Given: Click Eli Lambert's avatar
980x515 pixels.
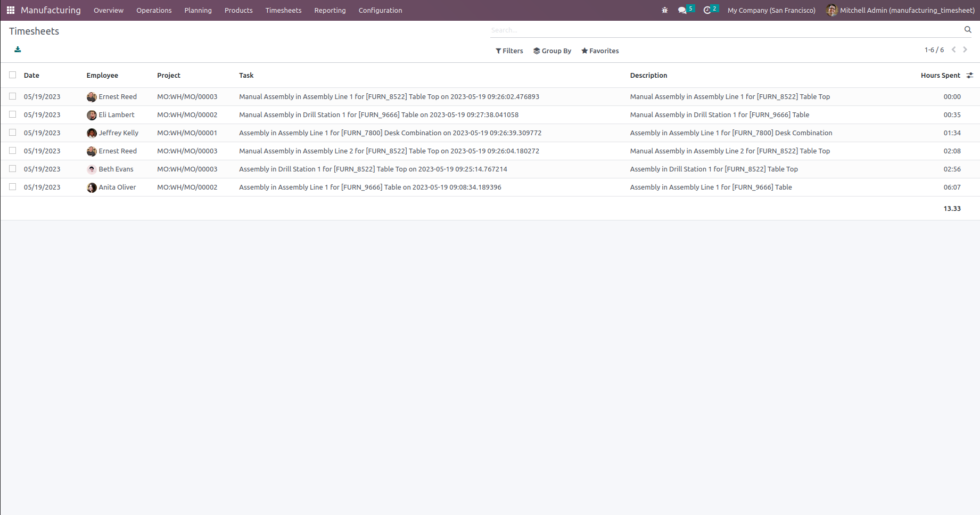Looking at the screenshot, I should (92, 115).
